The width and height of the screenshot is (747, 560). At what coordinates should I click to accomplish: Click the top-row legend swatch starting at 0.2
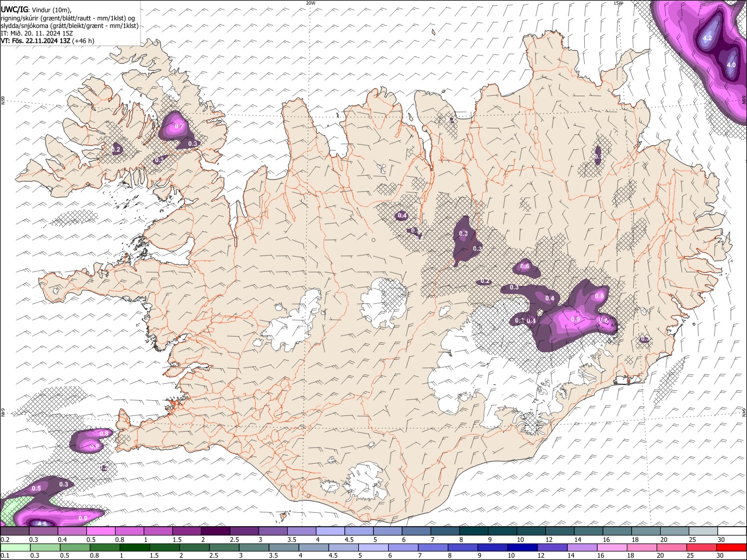click(x=15, y=531)
